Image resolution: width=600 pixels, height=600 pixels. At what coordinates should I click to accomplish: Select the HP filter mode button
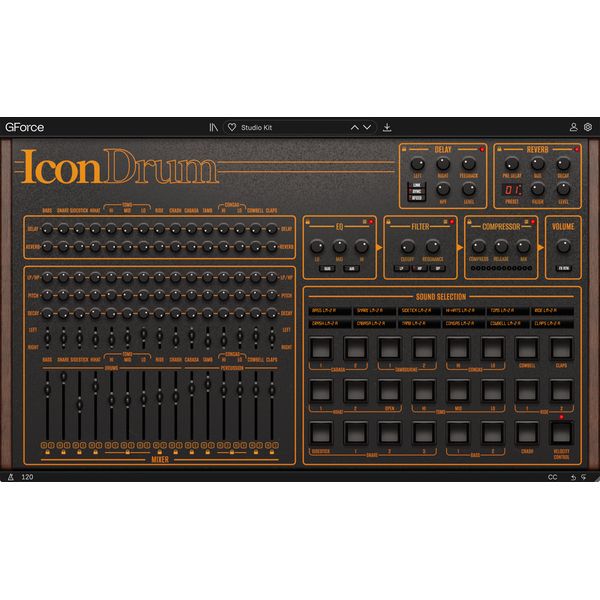420,269
